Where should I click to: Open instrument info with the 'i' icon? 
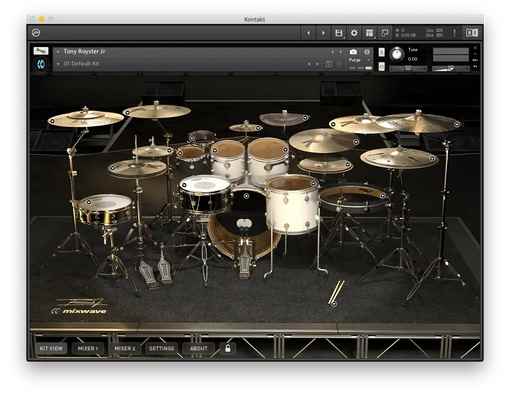367,52
